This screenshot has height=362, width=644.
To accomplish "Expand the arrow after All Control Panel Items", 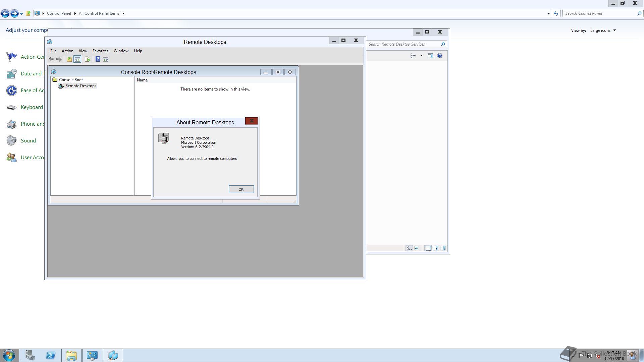I will (x=123, y=13).
